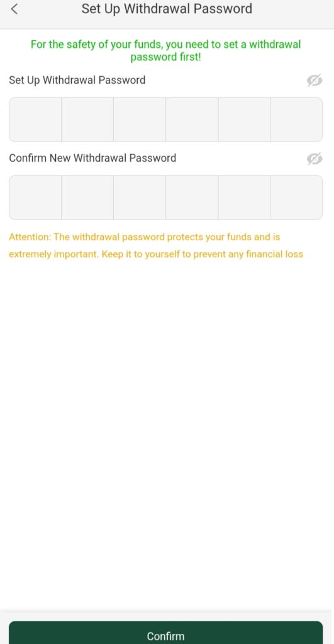Select fourth digit box of Set Up password
The width and height of the screenshot is (334, 644).
pyautogui.click(x=192, y=119)
